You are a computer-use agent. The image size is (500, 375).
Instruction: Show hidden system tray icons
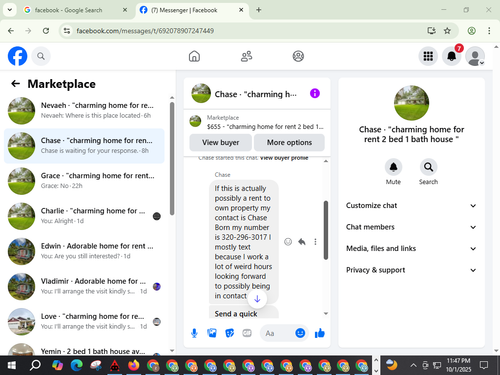(x=413, y=365)
